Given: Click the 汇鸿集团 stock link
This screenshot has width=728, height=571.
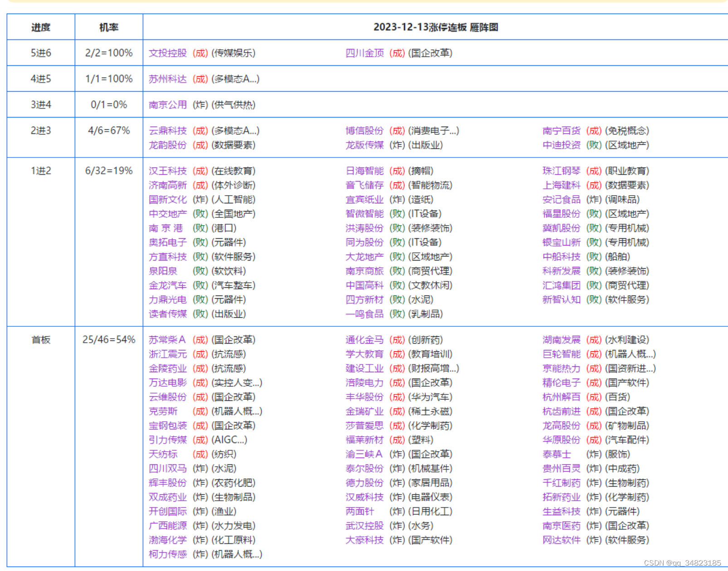Looking at the screenshot, I should [x=562, y=285].
